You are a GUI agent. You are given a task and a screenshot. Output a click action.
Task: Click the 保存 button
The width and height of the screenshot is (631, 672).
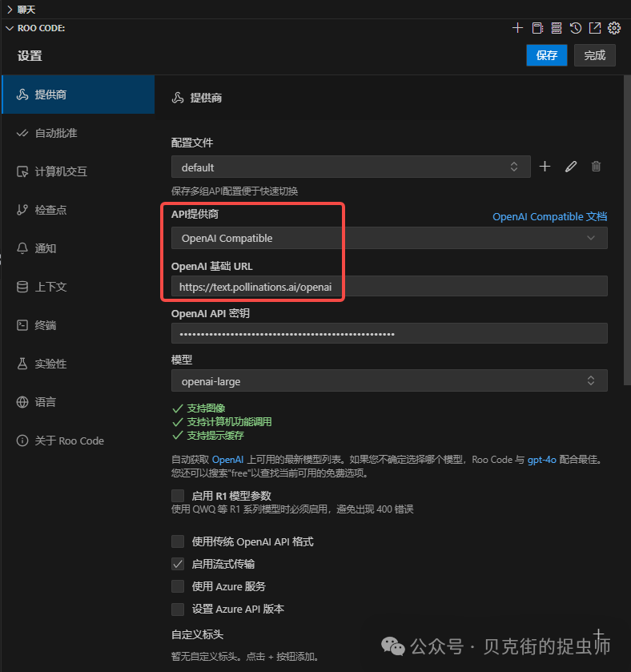pyautogui.click(x=547, y=55)
